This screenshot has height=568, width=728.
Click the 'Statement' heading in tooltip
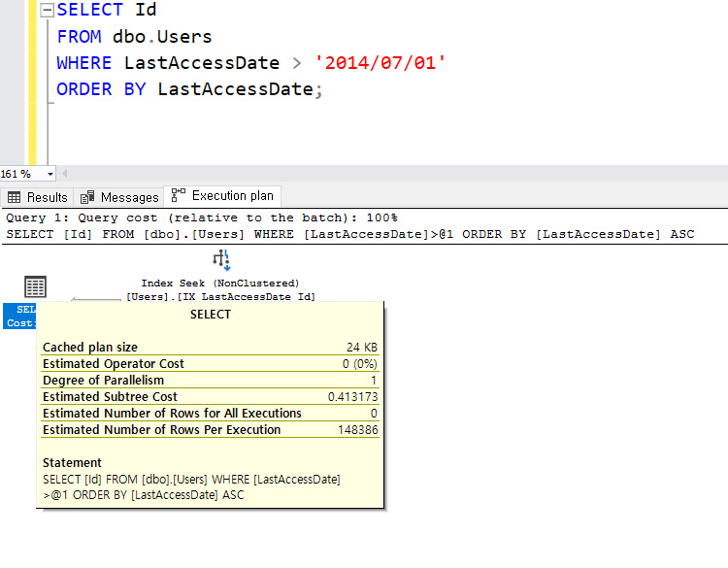tap(72, 462)
